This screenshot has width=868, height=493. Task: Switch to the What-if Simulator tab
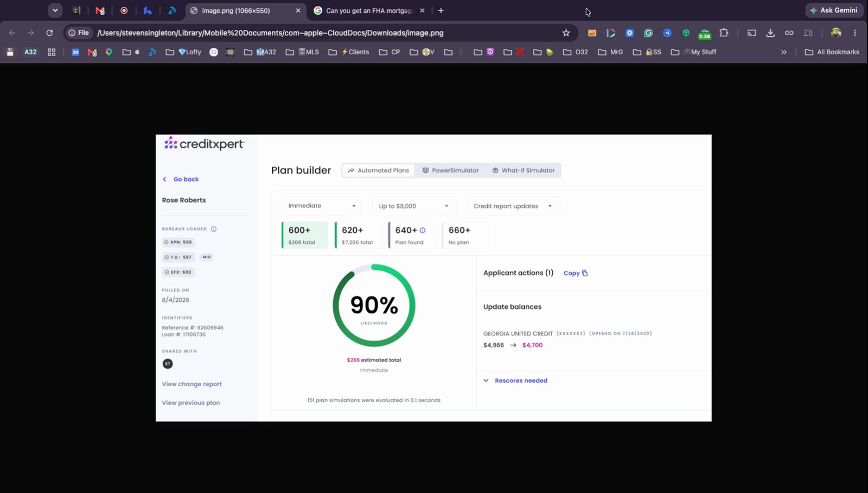(524, 170)
